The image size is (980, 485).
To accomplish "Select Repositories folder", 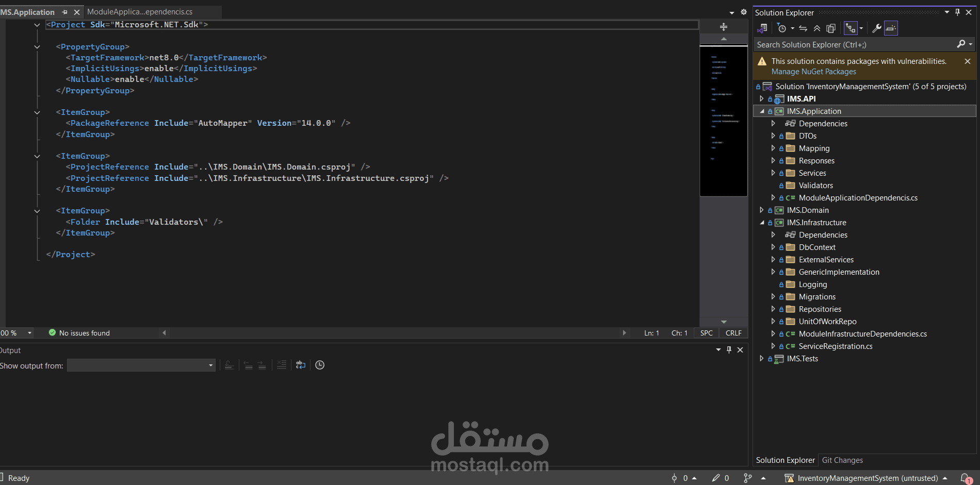I will [820, 309].
